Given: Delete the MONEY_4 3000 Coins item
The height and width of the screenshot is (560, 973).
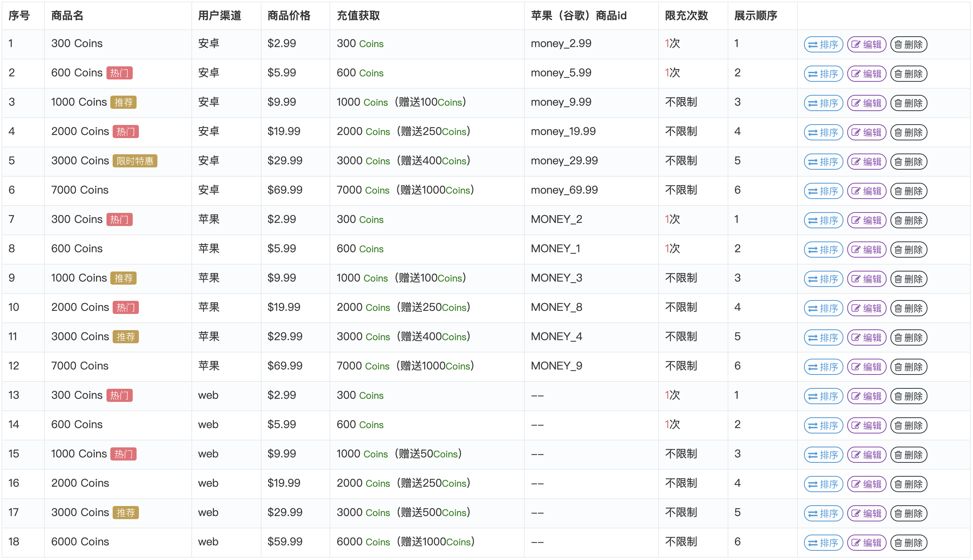Looking at the screenshot, I should pos(909,337).
